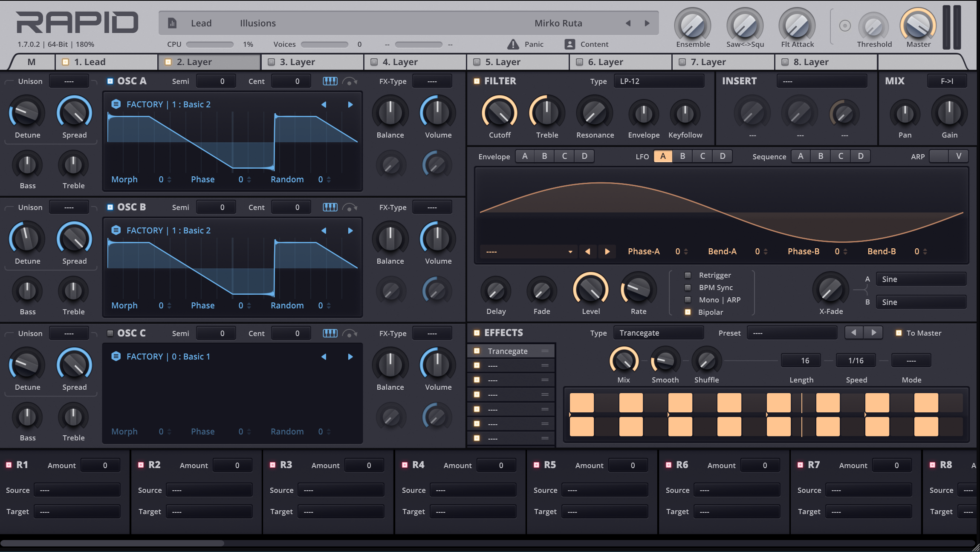Open LFO waveform A Sine dropdown
The width and height of the screenshot is (980, 552).
point(921,279)
